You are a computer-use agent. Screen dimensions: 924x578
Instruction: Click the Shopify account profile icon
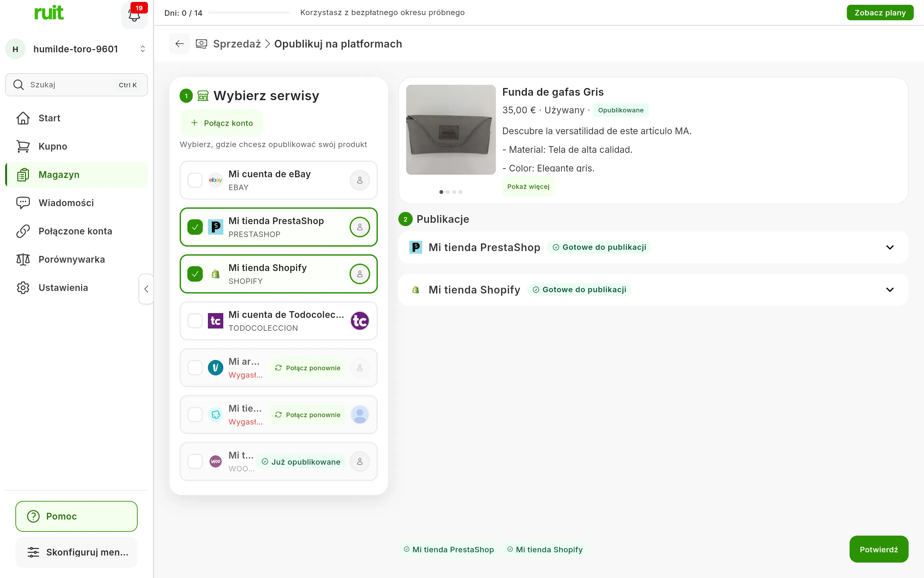pyautogui.click(x=360, y=274)
